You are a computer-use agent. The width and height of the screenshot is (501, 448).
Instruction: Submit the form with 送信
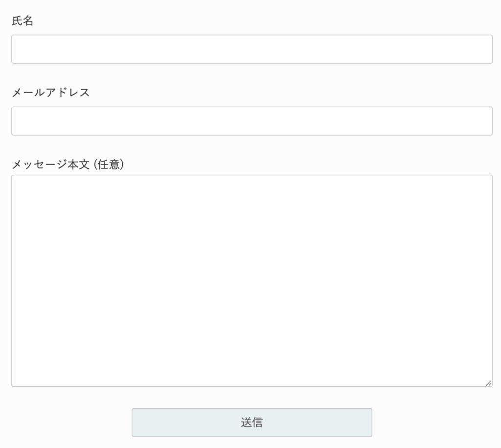point(252,423)
